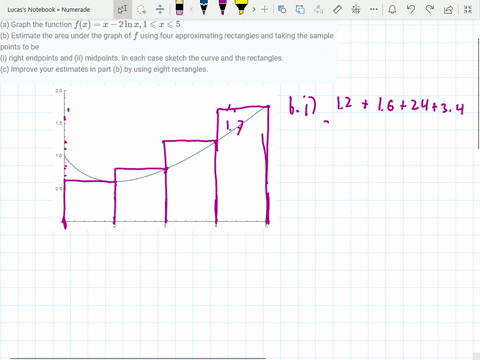Click the Ink to Shape icon
Screen dimensions: 480x360
pos(300,9)
